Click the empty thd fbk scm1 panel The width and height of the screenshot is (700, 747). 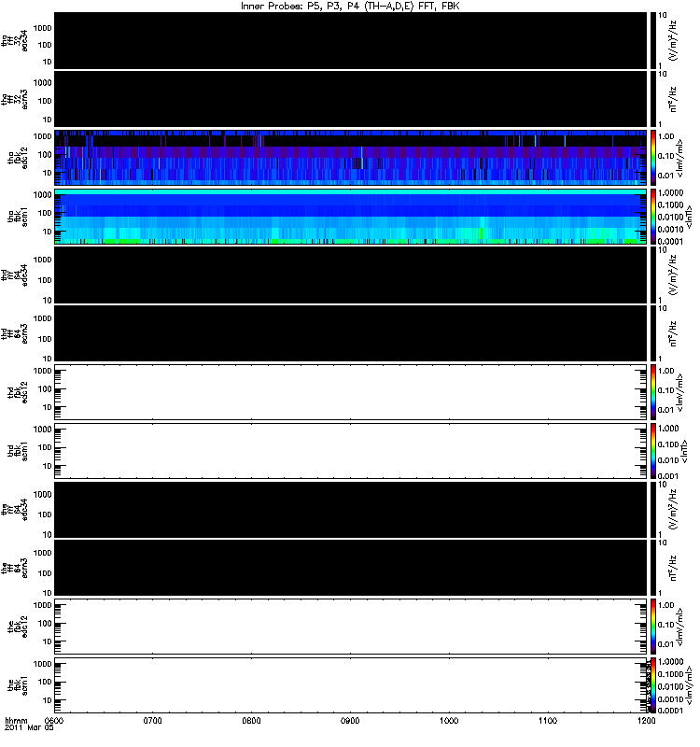tap(351, 451)
